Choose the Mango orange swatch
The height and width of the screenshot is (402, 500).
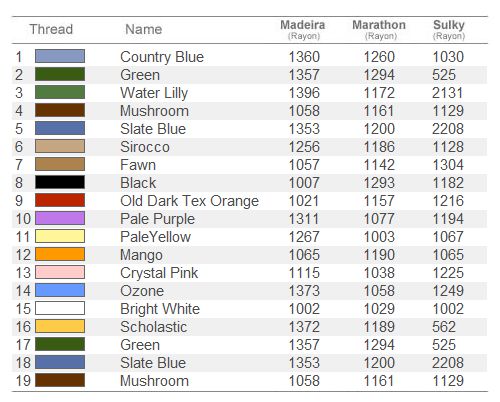point(60,254)
